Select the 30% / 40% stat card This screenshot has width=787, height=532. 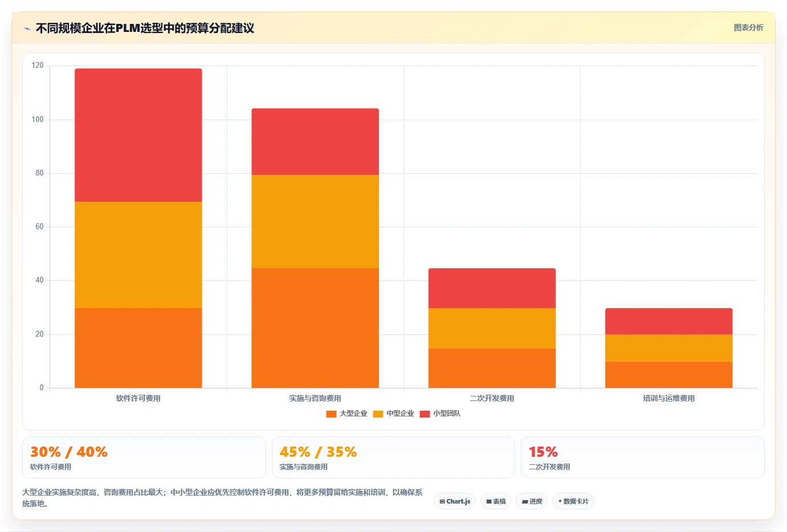point(144,457)
